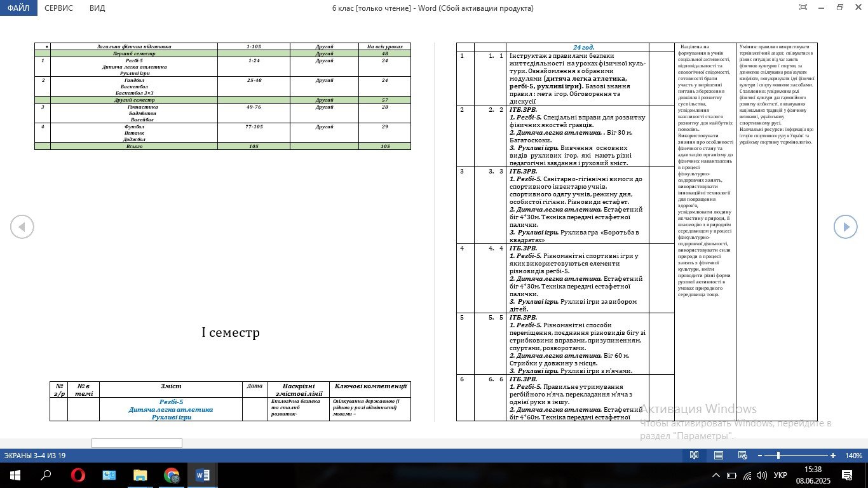Click the zoom out minus button
The width and height of the screenshot is (868, 488).
click(759, 456)
